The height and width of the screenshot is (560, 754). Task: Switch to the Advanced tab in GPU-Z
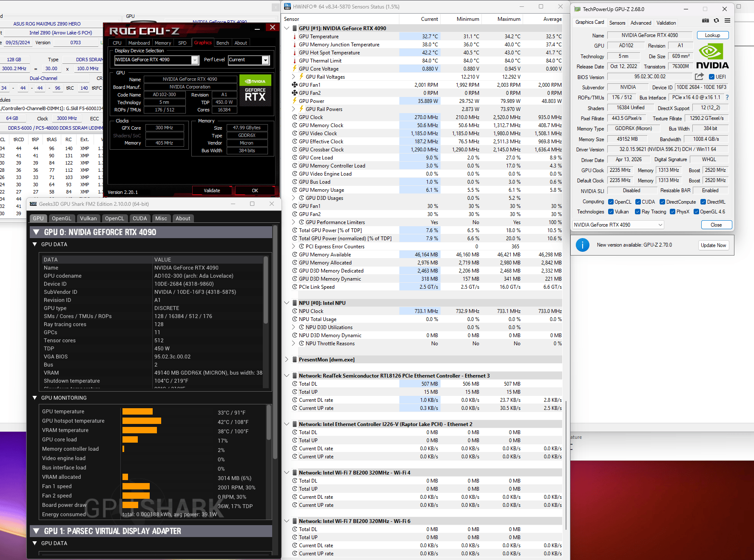tap(640, 23)
